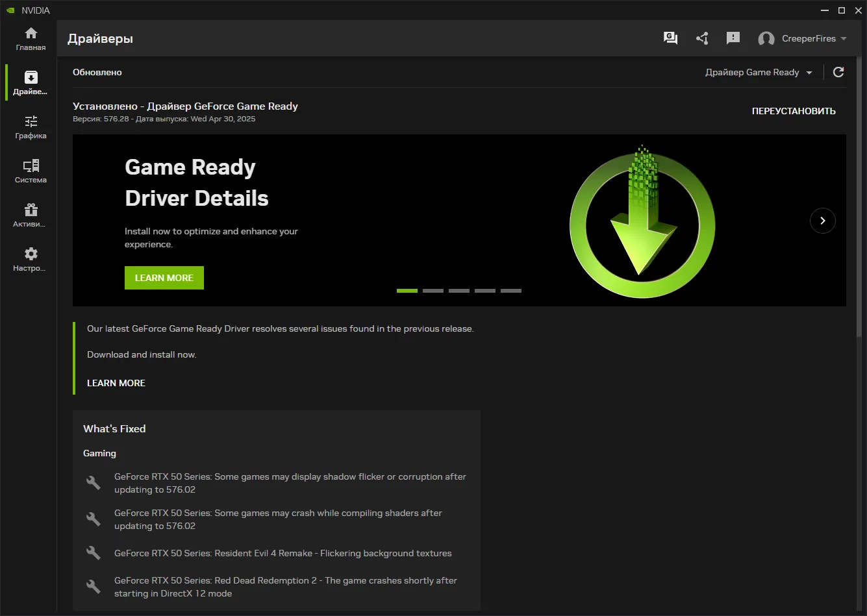
Task: Select the third carousel slide indicator
Action: [x=459, y=291]
